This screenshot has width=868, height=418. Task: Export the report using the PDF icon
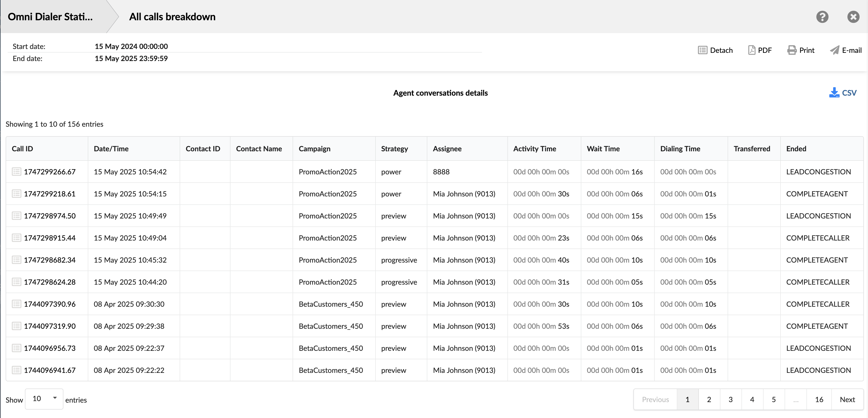[752, 50]
